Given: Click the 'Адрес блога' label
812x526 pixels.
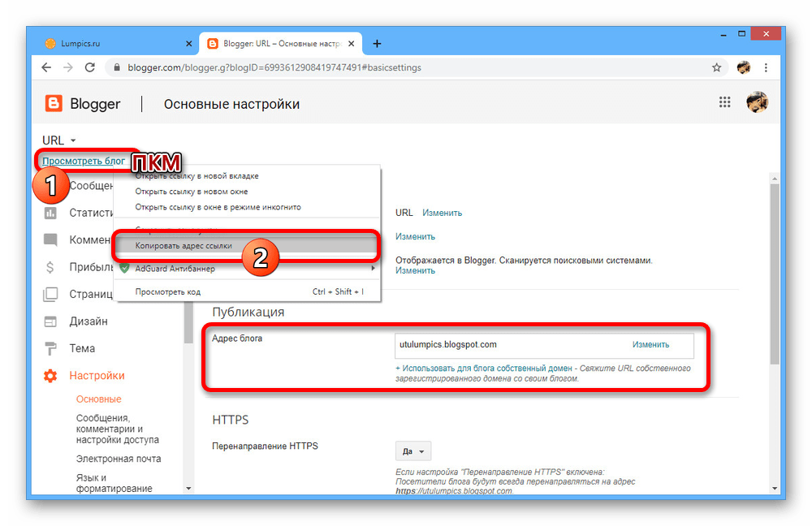Looking at the screenshot, I should click(x=237, y=338).
